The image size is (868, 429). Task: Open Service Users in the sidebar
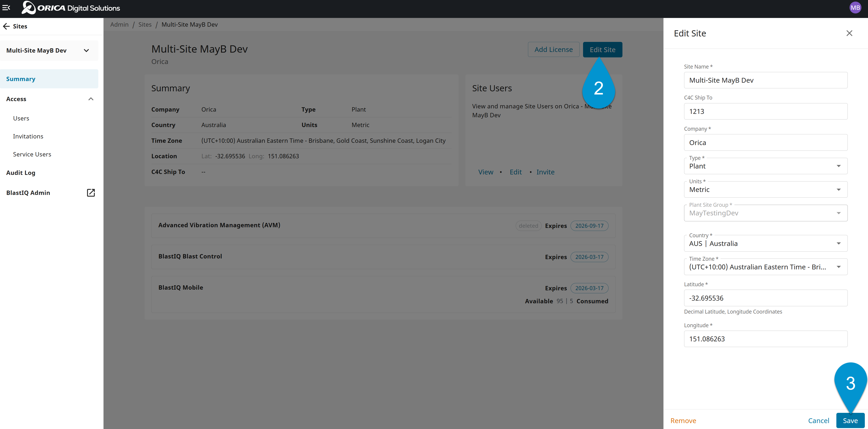(x=32, y=154)
